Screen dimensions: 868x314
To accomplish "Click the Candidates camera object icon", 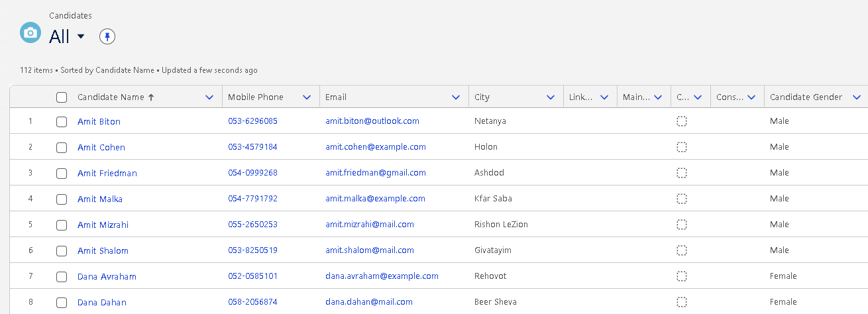I will [30, 32].
